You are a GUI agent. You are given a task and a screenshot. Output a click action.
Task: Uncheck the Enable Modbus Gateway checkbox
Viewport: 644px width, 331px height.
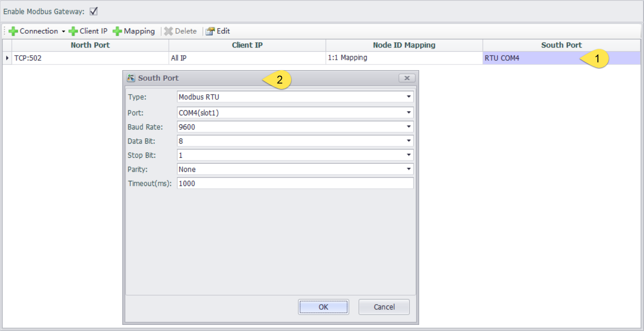coord(93,11)
